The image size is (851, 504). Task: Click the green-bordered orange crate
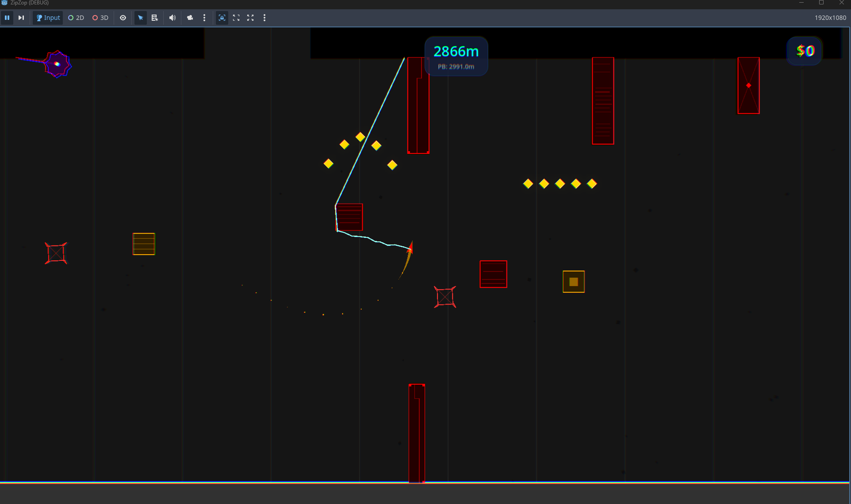(x=574, y=282)
